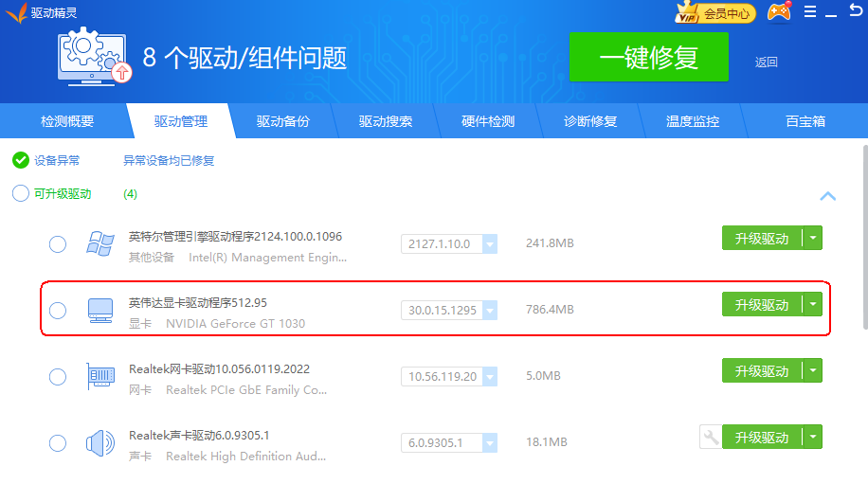This screenshot has height=484, width=868.
Task: Click the 设备异常 label
Action: click(x=57, y=160)
